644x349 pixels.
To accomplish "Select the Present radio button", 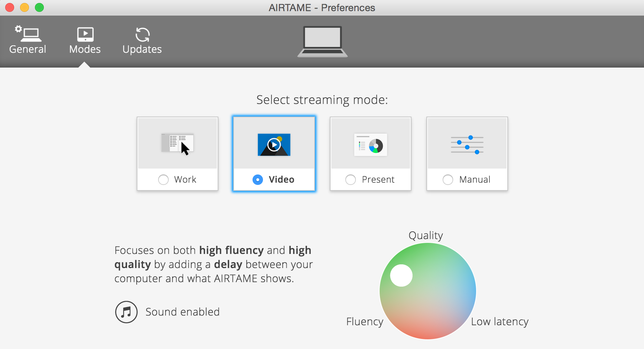I will (x=351, y=180).
